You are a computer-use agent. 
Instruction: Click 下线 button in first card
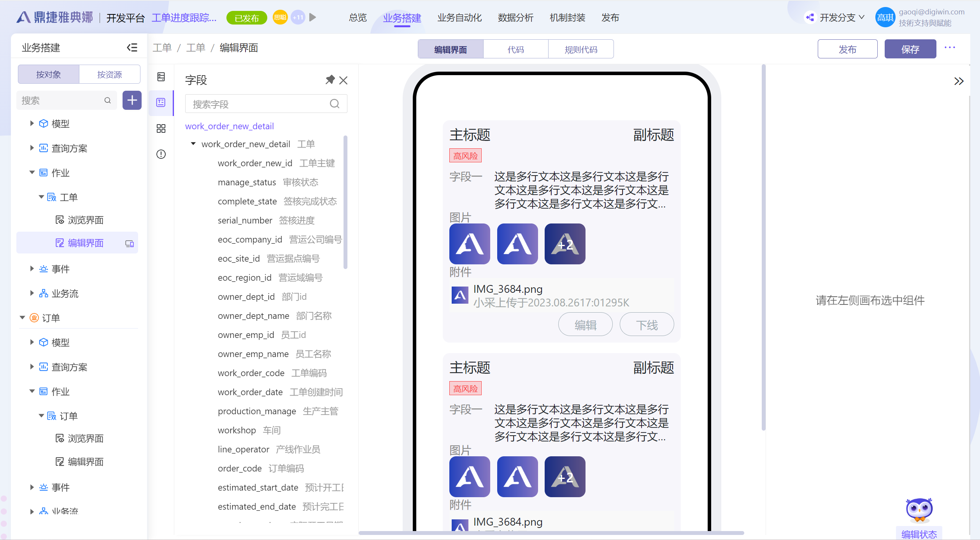click(647, 325)
